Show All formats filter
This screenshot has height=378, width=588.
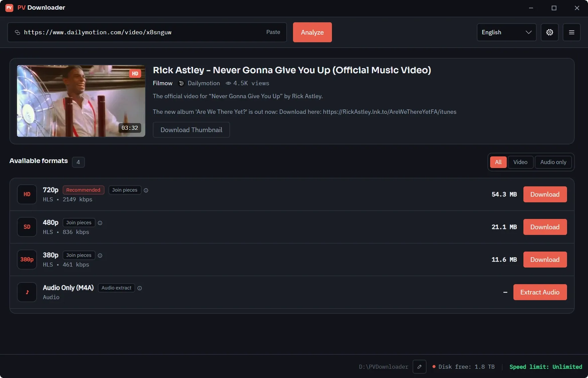498,162
